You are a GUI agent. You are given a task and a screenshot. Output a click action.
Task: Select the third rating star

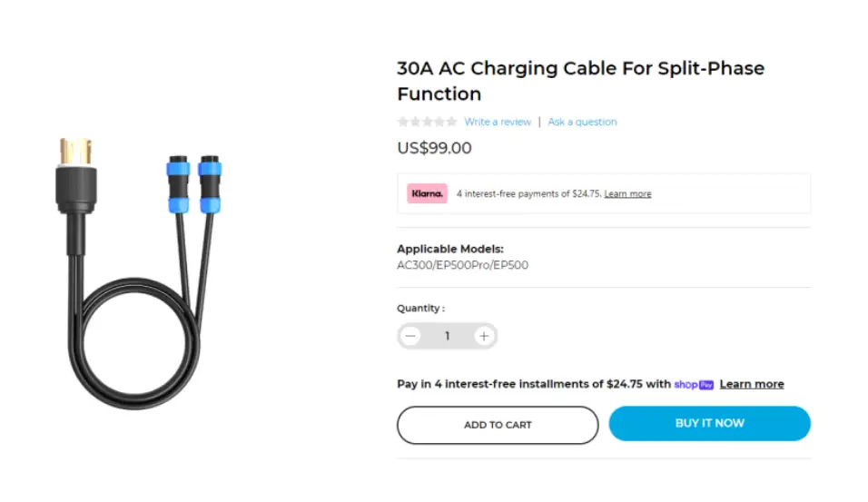point(428,122)
